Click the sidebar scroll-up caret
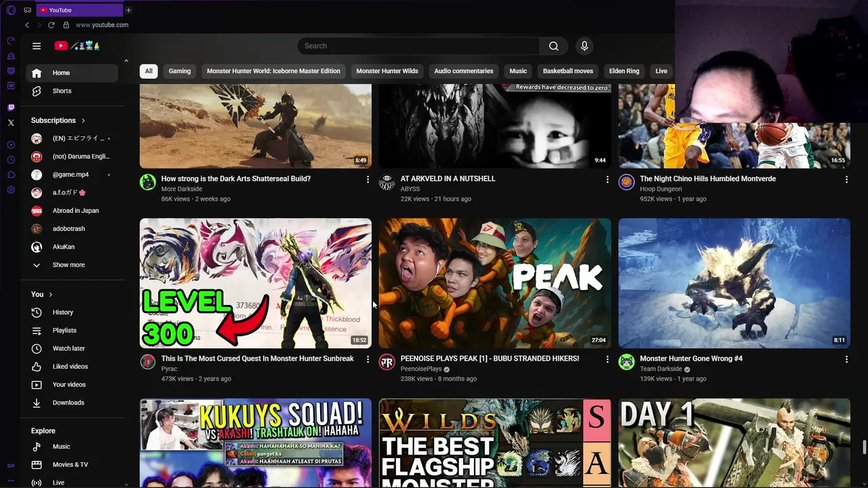The height and width of the screenshot is (488, 868). 126,62
